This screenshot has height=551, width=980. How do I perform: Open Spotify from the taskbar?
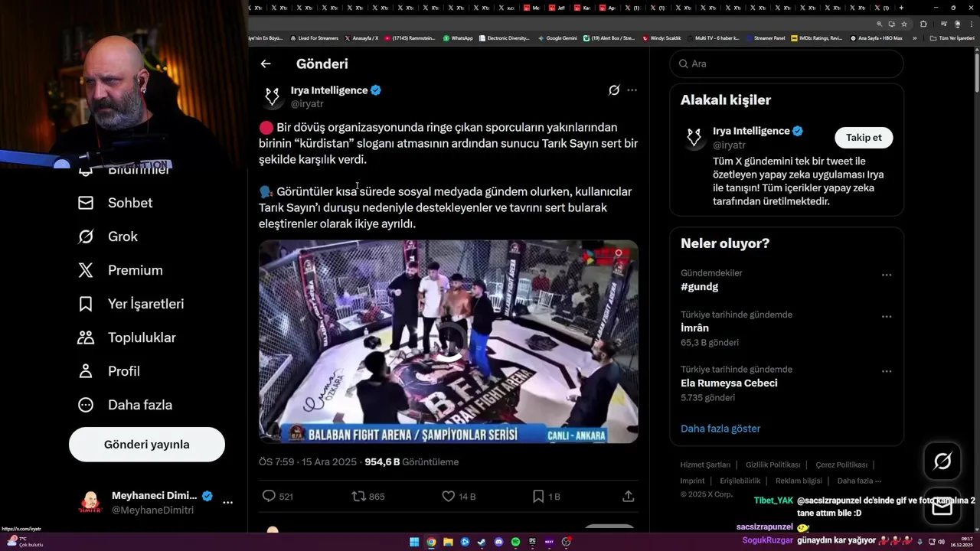pos(515,542)
